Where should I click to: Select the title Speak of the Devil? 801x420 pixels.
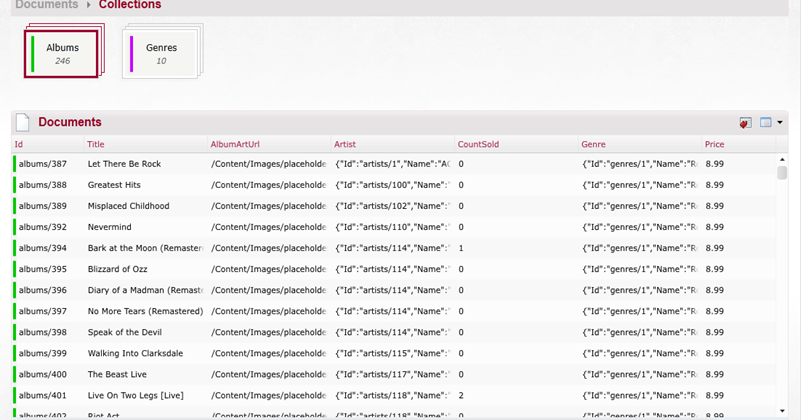click(x=125, y=332)
